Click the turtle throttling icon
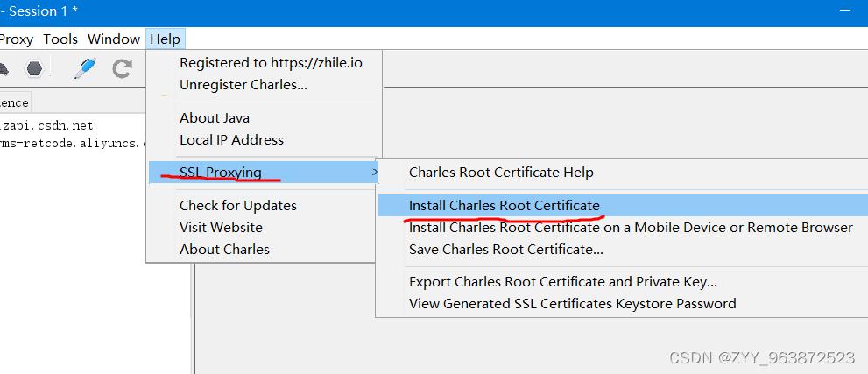 pyautogui.click(x=4, y=70)
